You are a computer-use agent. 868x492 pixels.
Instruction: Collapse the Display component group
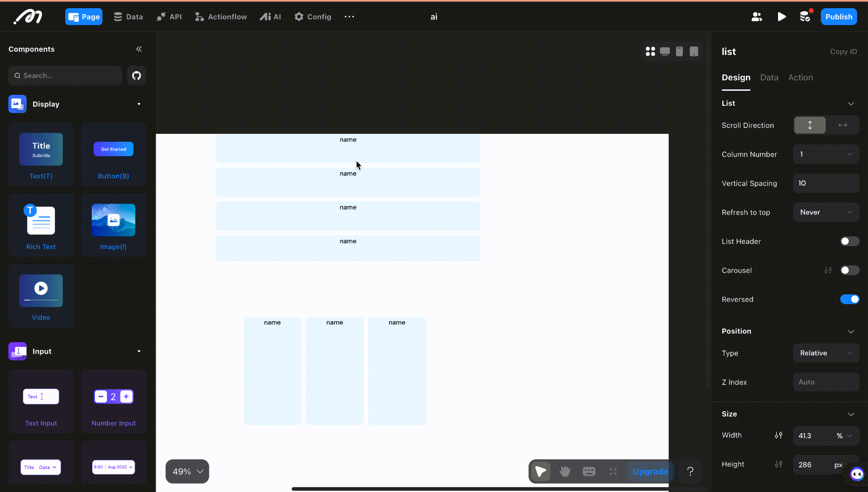click(x=139, y=104)
